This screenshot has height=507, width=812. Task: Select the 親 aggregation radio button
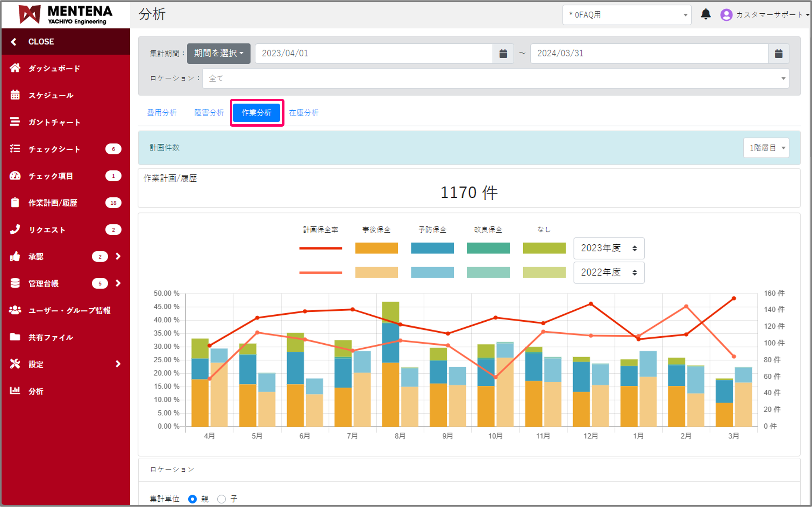[192, 499]
